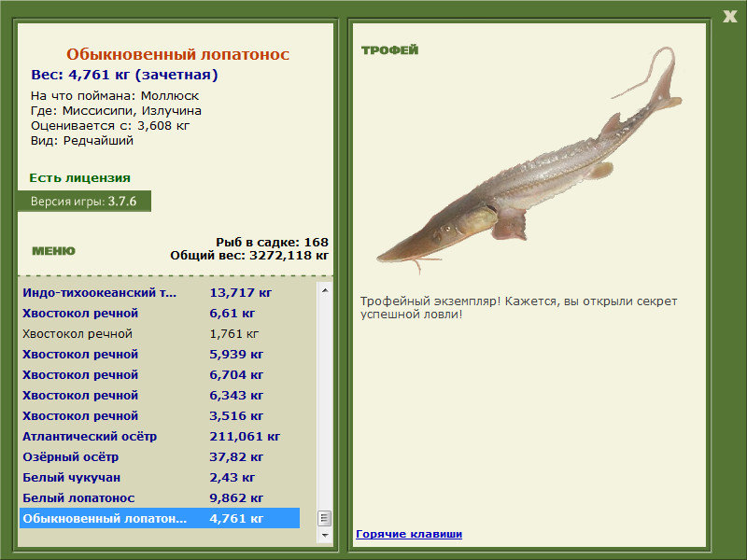Viewport: 747px width, 560px height.
Task: Click the Общий вес: 3272,118 кг total
Action: tap(249, 255)
